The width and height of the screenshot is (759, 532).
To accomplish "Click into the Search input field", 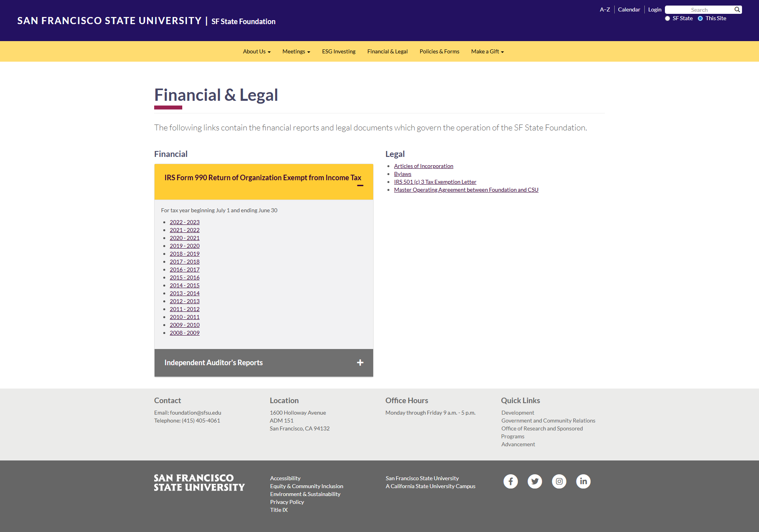I will (699, 9).
